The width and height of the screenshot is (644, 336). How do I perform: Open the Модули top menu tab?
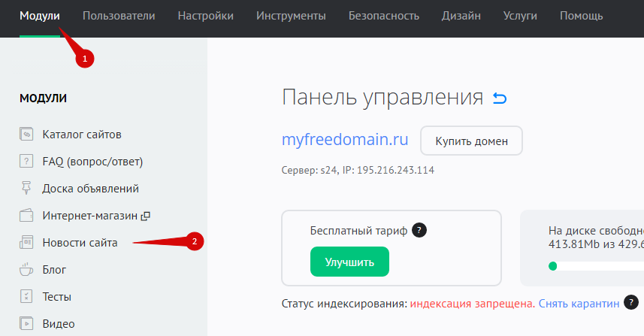tap(40, 16)
